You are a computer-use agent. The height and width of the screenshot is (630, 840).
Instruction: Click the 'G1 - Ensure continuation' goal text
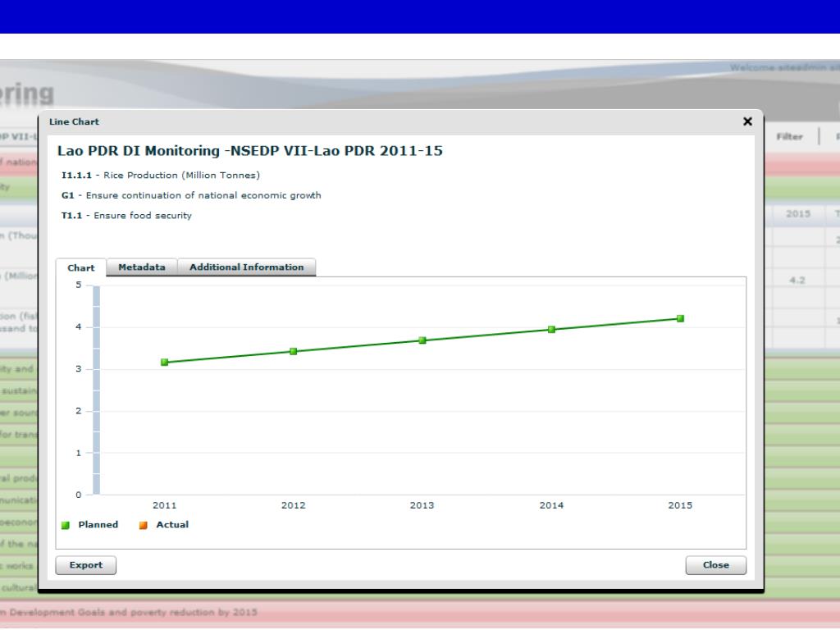tap(191, 195)
